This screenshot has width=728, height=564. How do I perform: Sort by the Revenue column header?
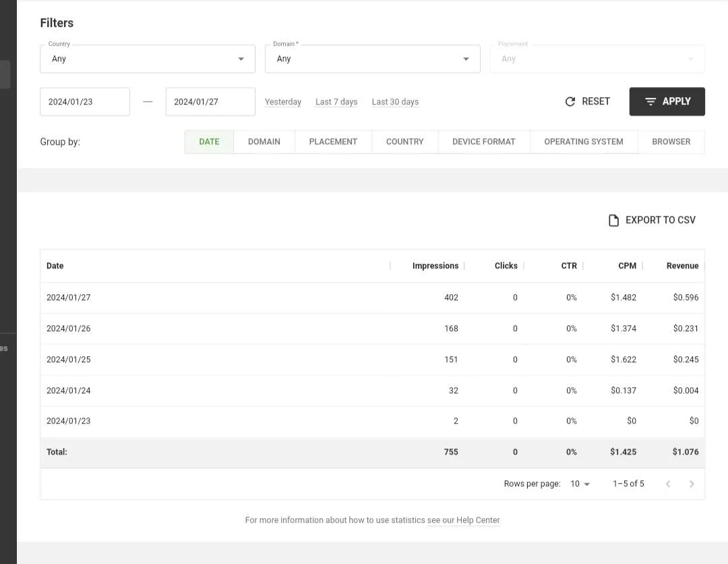pos(682,266)
